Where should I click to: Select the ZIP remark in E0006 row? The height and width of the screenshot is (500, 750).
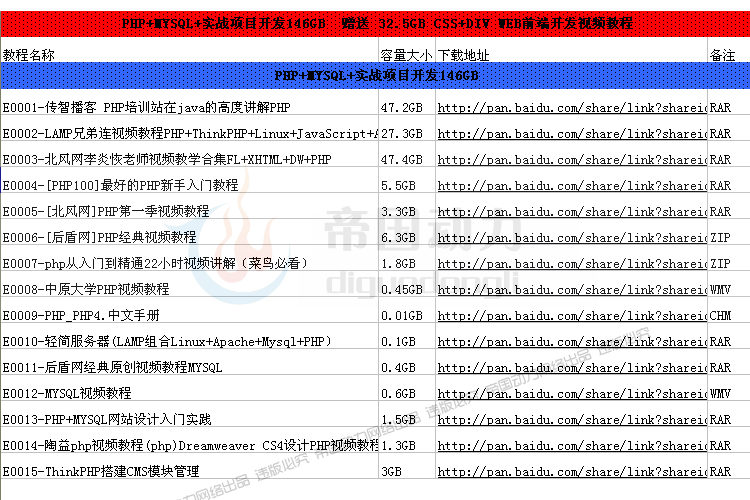(x=729, y=233)
